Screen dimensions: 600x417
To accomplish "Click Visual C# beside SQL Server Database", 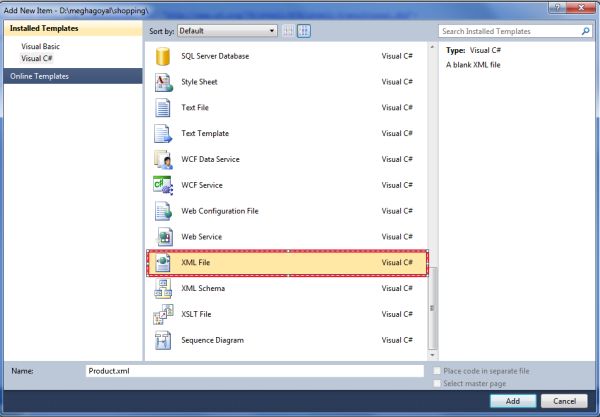I will coord(397,56).
